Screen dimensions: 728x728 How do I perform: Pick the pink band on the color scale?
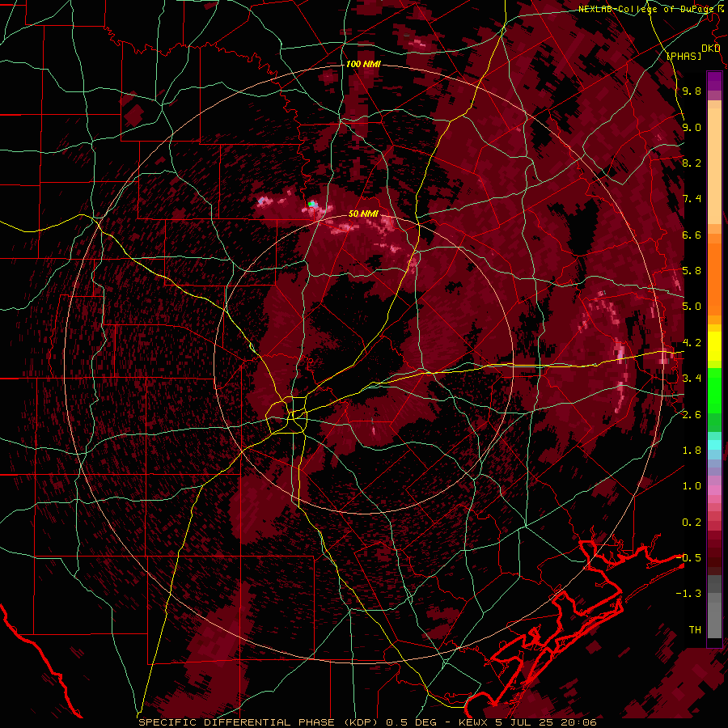714,490
